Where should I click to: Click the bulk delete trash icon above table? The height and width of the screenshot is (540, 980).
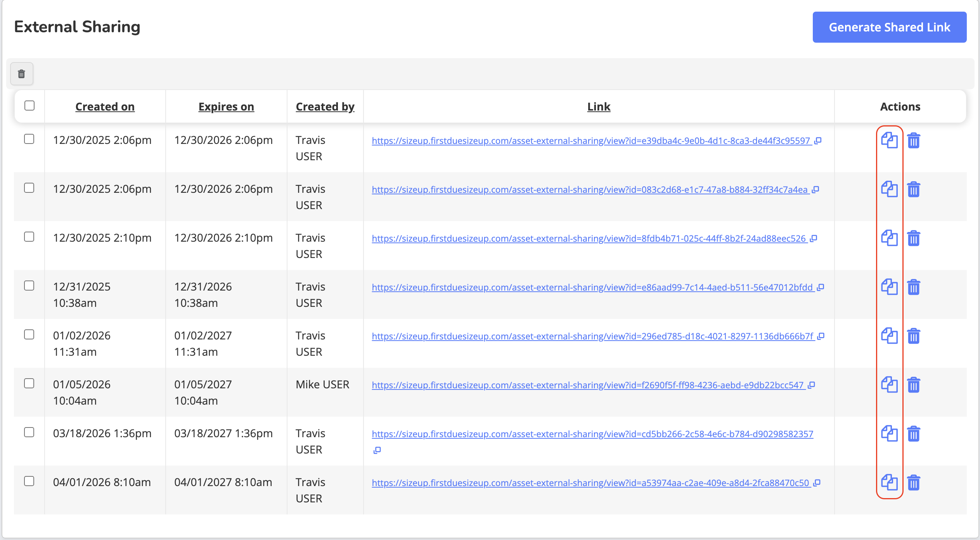pyautogui.click(x=22, y=74)
